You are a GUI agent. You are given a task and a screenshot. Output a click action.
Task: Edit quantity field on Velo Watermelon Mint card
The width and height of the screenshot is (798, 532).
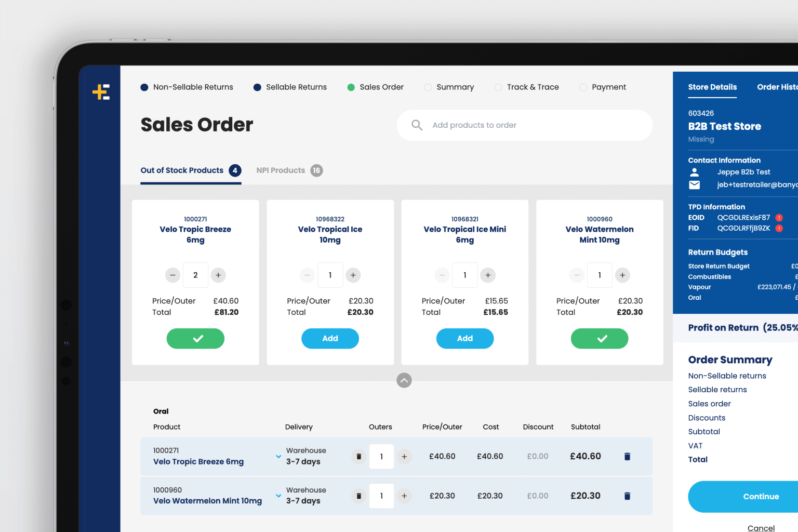tap(600, 275)
